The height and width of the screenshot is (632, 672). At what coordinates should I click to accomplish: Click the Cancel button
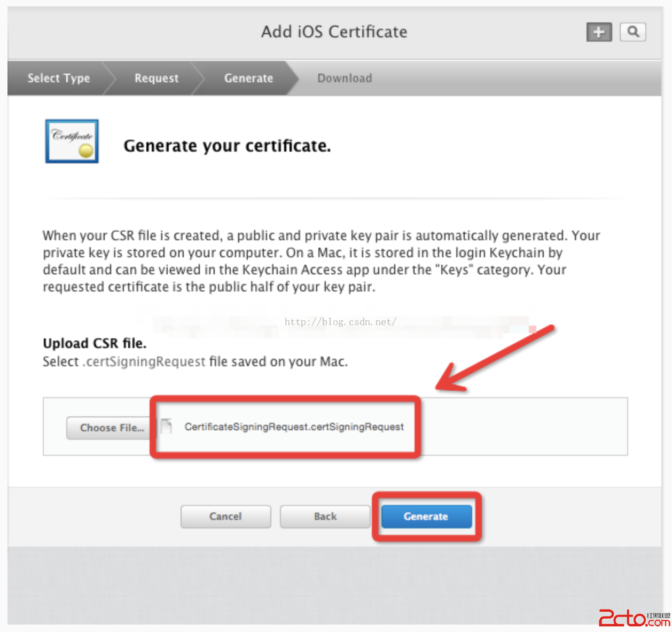(225, 516)
